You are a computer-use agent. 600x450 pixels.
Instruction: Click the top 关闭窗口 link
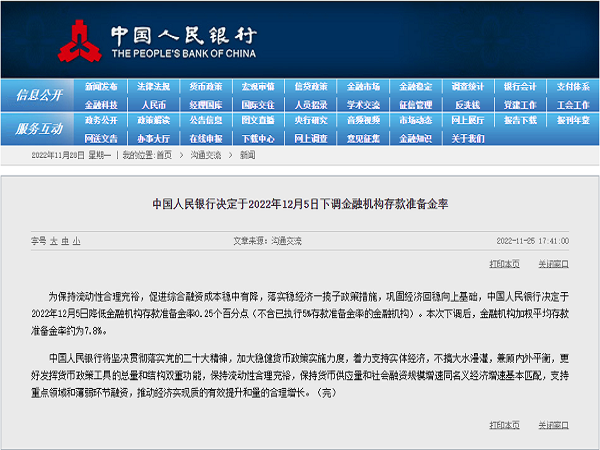553,264
